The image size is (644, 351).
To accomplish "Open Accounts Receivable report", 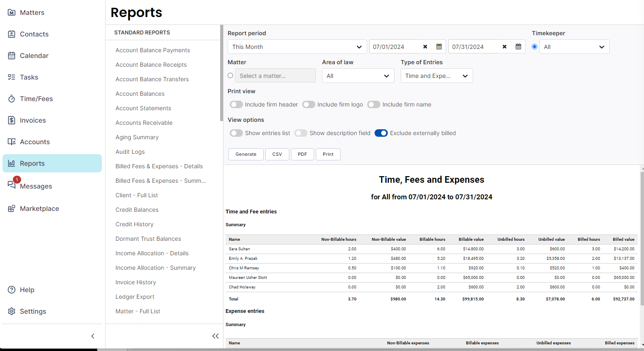I will pos(144,123).
